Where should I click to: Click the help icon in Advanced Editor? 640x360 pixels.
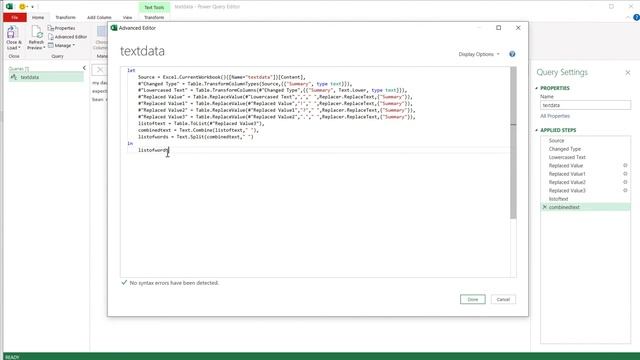point(512,54)
